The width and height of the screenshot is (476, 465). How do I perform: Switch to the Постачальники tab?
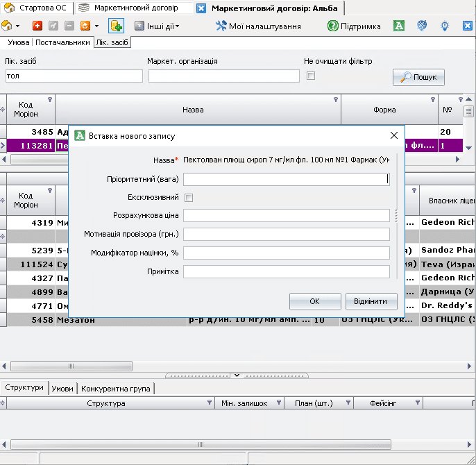63,42
